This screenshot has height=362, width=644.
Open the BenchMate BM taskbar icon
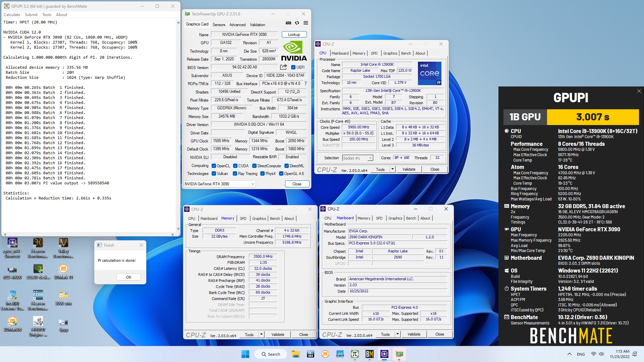[369, 354]
